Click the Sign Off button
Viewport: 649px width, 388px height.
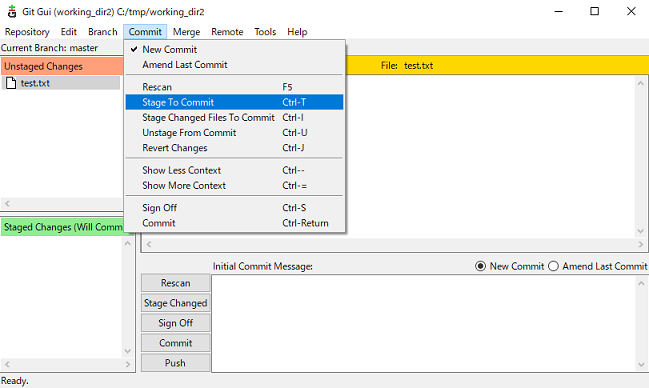click(x=175, y=323)
